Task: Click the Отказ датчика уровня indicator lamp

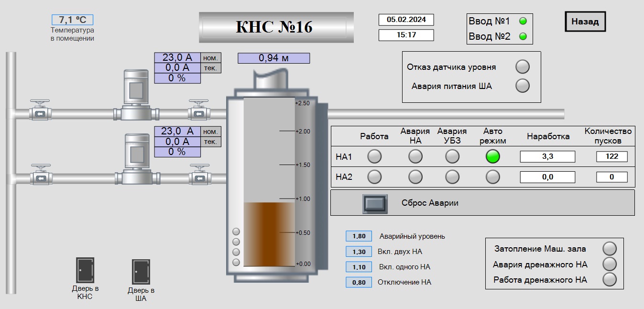Action: (523, 67)
